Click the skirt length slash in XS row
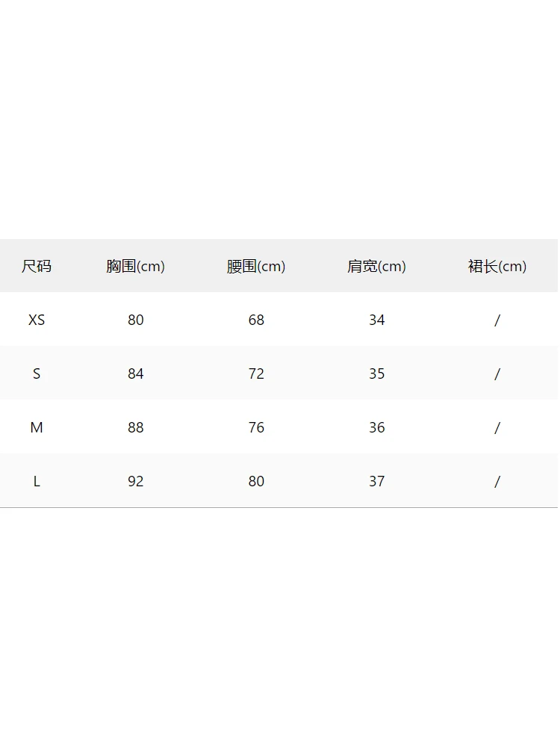Screen dimensions: 560x747 coord(497,320)
